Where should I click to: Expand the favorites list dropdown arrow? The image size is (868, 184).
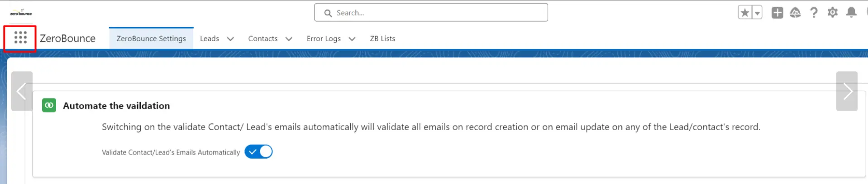[757, 13]
